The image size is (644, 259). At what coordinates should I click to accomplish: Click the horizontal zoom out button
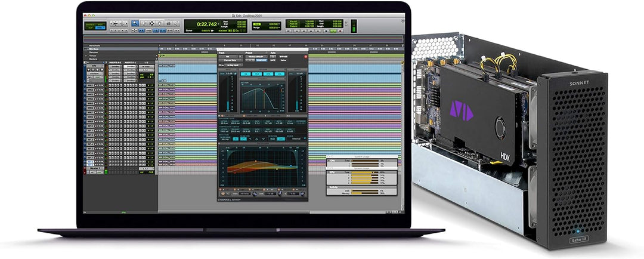pyautogui.click(x=112, y=23)
